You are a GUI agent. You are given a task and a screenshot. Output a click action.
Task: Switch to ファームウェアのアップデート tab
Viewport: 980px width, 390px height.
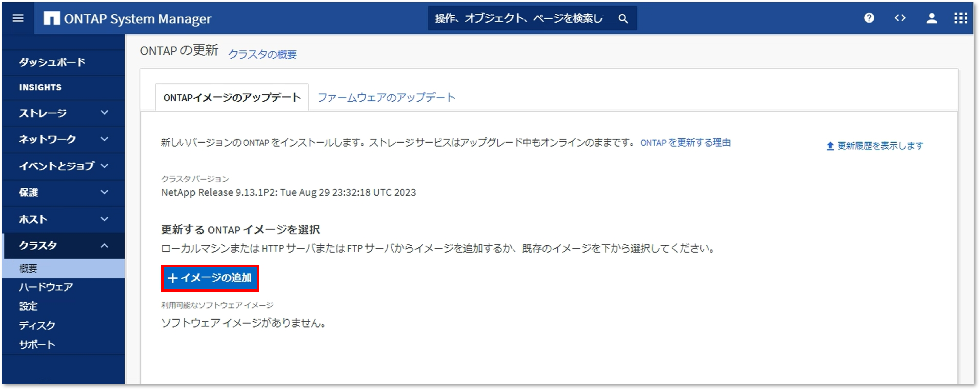point(386,98)
